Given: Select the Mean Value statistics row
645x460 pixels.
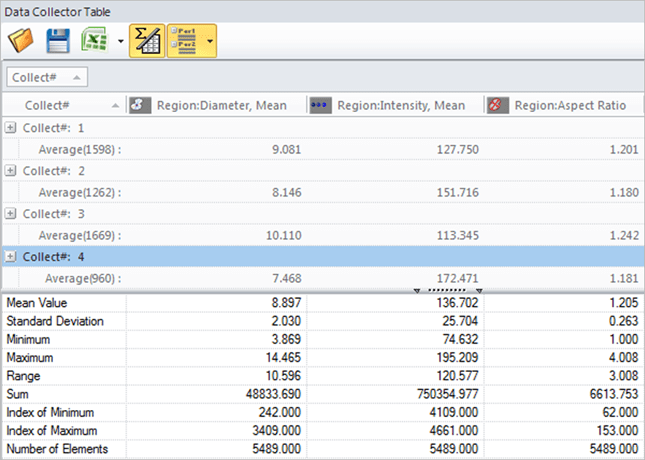Looking at the screenshot, I should (322, 303).
